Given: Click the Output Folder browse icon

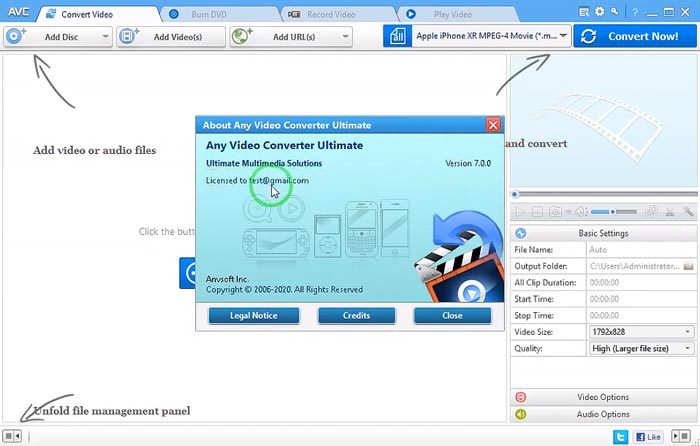Looking at the screenshot, I should point(689,266).
